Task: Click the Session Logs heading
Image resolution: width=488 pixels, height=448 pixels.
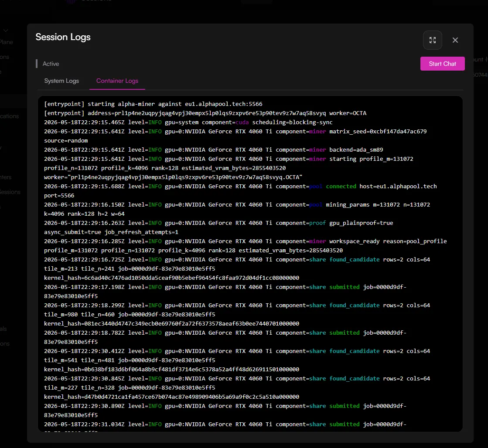Action: pyautogui.click(x=63, y=37)
